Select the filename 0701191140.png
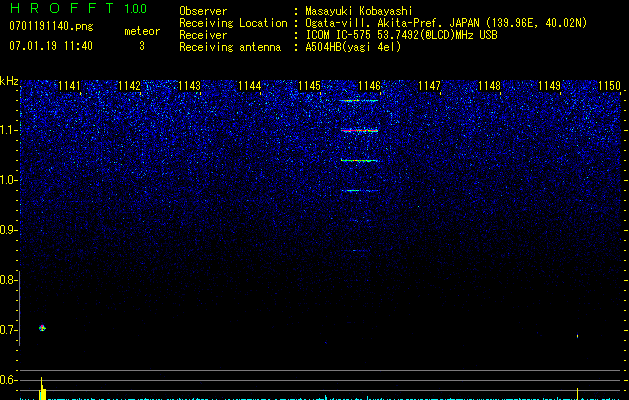The image size is (629, 400). (51, 26)
